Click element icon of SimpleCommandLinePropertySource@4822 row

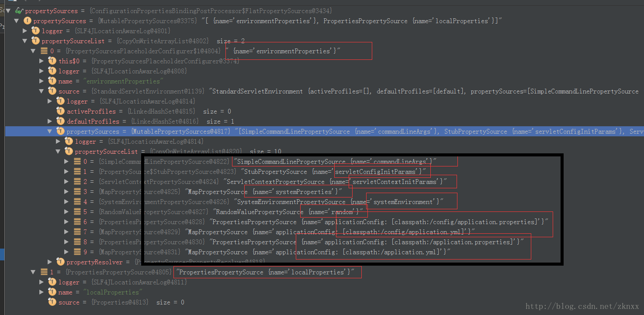[x=77, y=161]
